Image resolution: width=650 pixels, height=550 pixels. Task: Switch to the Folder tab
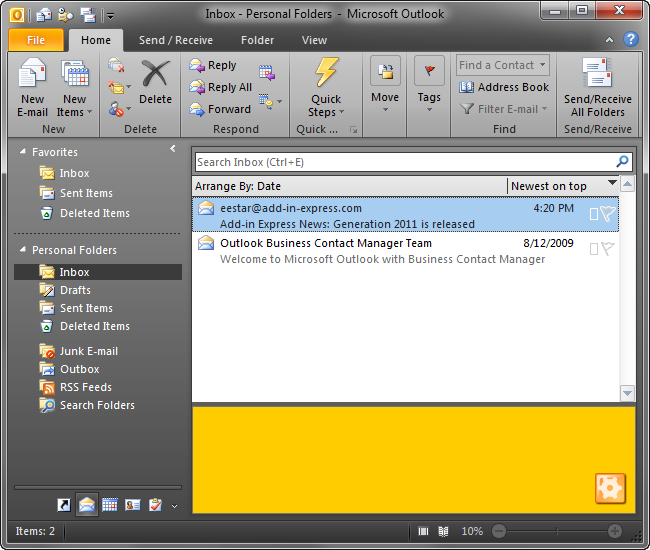(x=257, y=40)
